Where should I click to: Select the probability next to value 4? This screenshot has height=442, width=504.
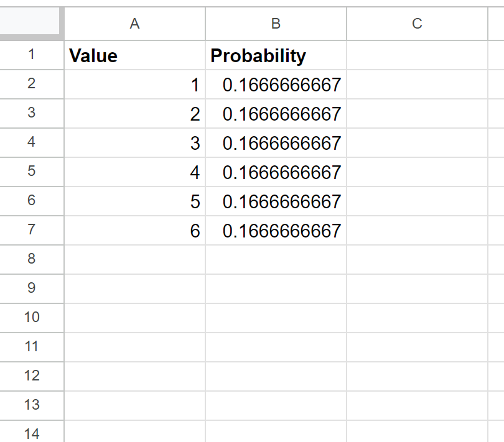pyautogui.click(x=276, y=172)
